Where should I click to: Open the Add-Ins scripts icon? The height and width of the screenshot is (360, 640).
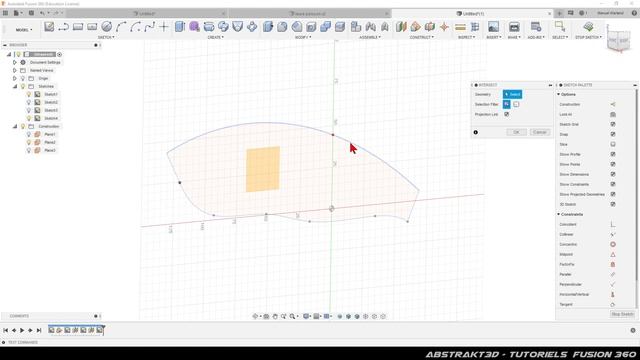tap(536, 27)
